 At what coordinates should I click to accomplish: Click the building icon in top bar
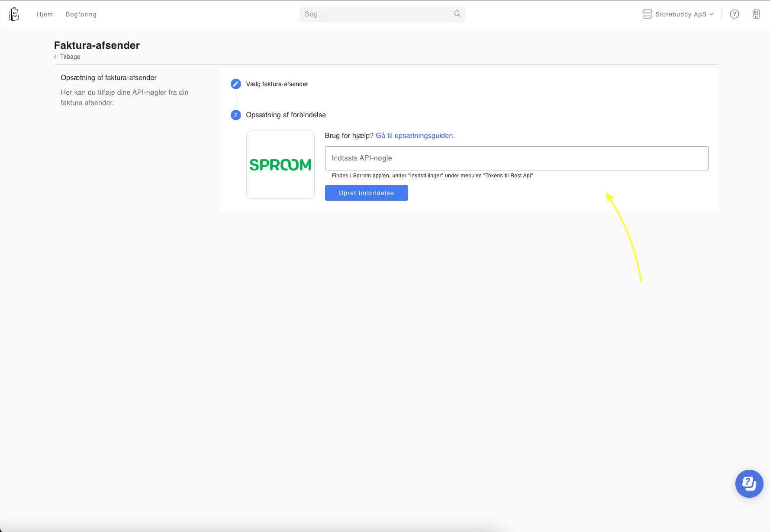(756, 14)
